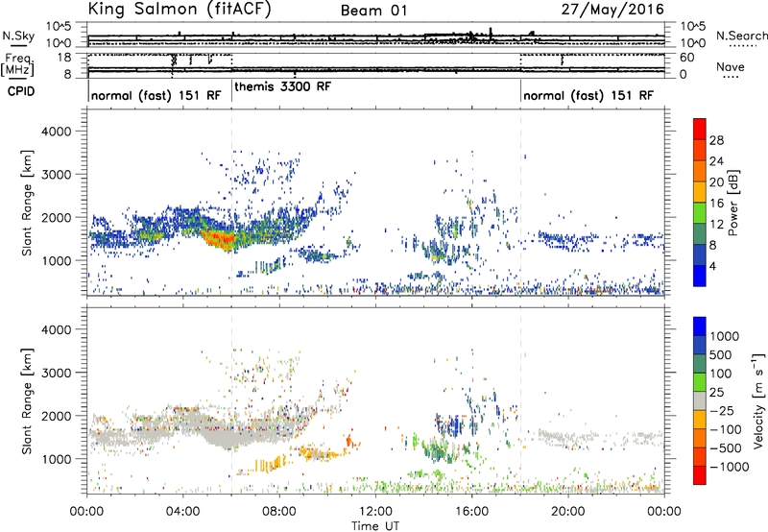Click the '3000' tick on velocity panel
This screenshot has width=768, height=532.
(56, 373)
